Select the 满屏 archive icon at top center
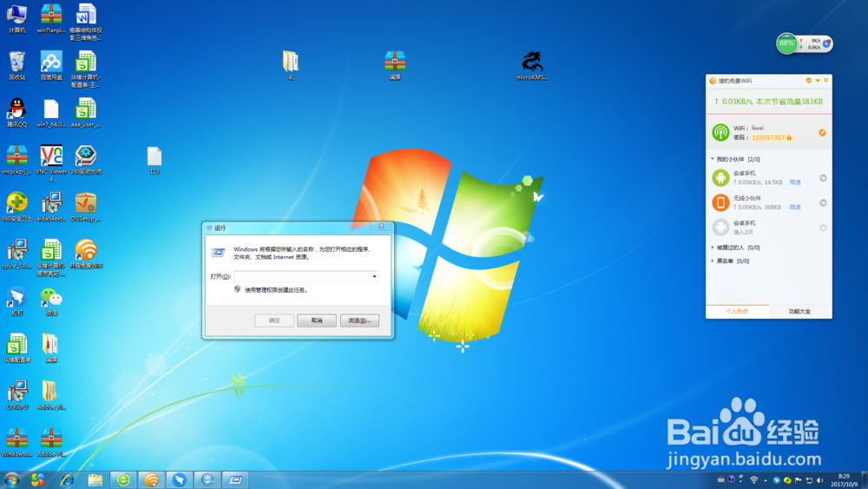This screenshot has width=868, height=489. tap(395, 65)
